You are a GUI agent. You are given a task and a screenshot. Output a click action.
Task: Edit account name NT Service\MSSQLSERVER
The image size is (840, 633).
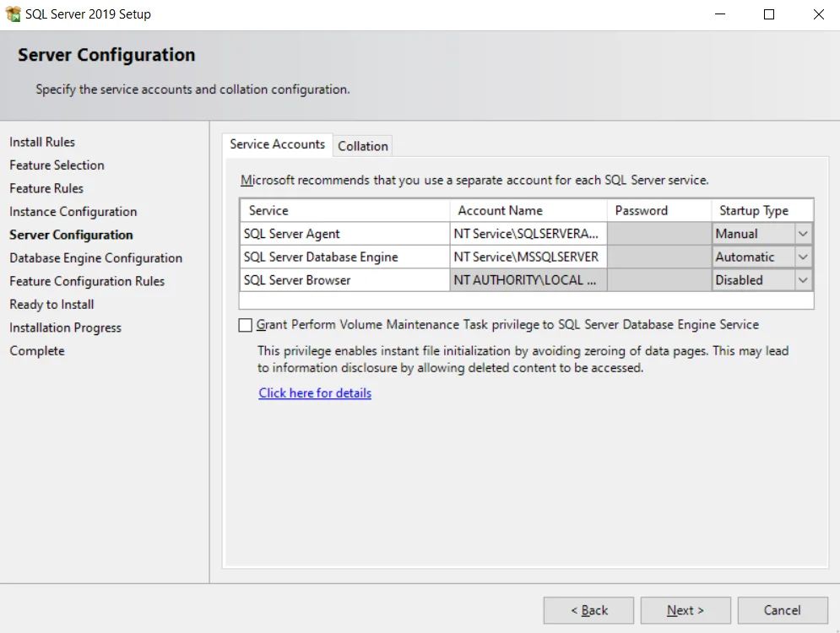coord(528,257)
